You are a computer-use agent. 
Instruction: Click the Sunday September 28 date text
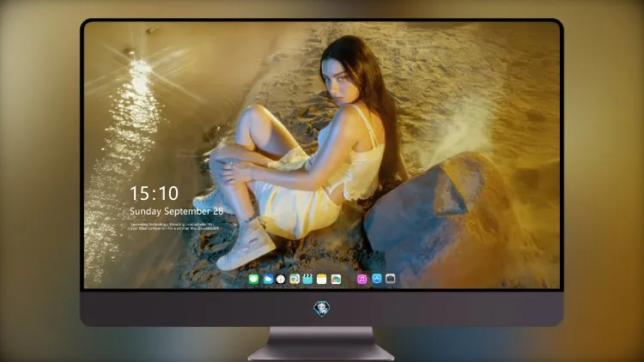177,211
